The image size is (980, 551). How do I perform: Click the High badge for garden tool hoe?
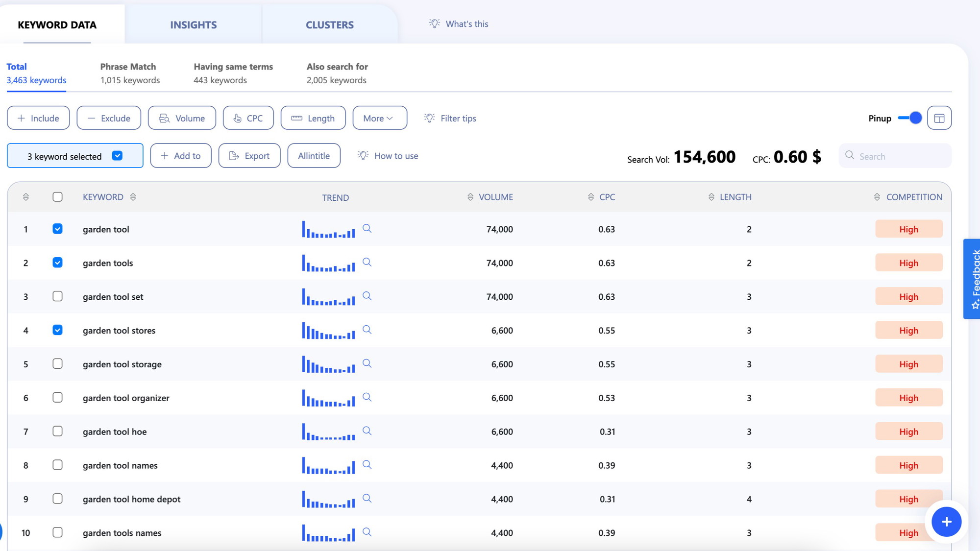coord(909,431)
